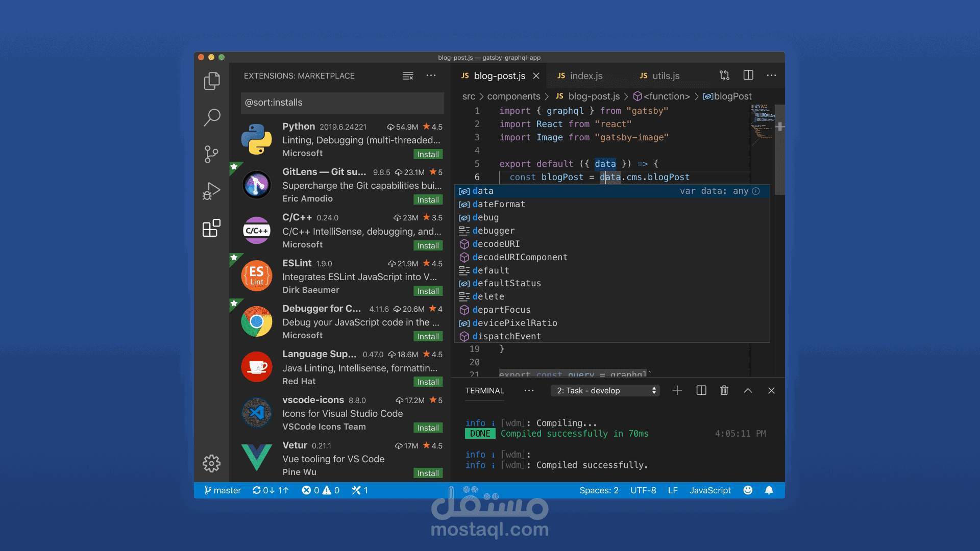Toggle the split terminal icon
The height and width of the screenshot is (551, 980).
coord(701,391)
